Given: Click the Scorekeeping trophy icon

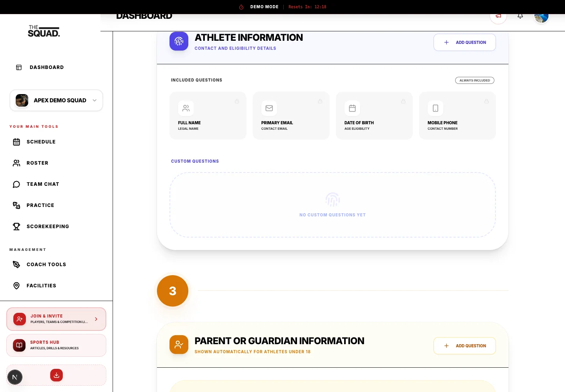Looking at the screenshot, I should 16,227.
